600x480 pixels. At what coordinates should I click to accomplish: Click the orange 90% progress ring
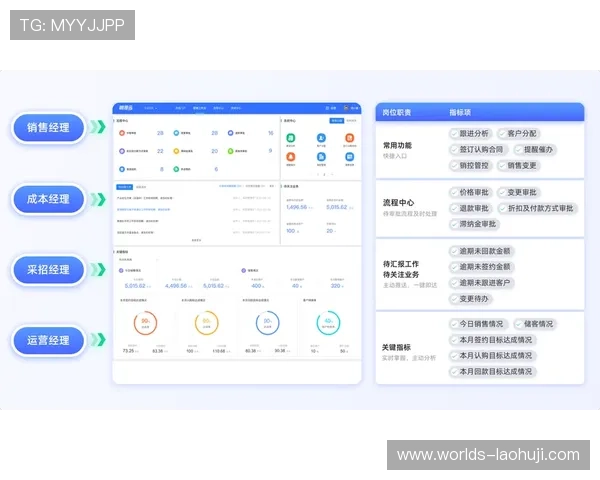[145, 323]
